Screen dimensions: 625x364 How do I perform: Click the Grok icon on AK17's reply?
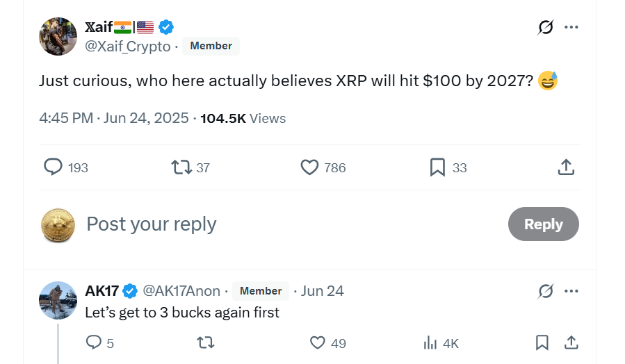pyautogui.click(x=546, y=291)
